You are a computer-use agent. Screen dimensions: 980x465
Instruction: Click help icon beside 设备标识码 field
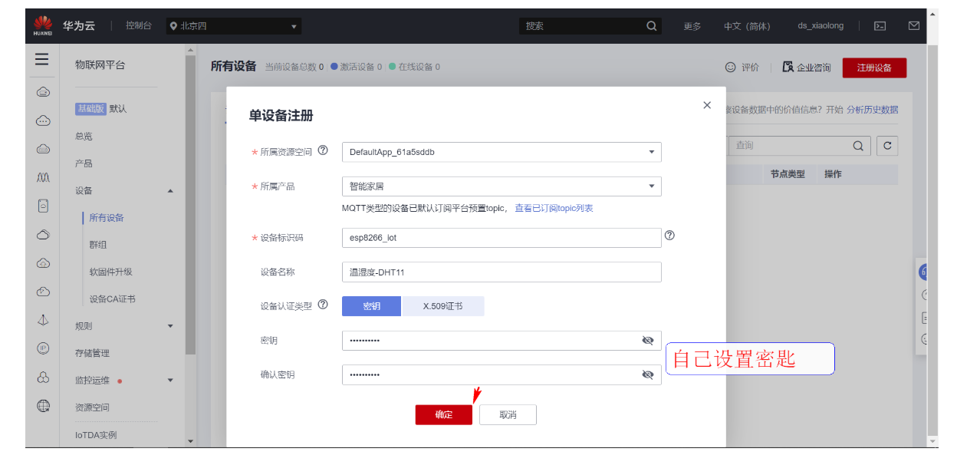pos(669,236)
